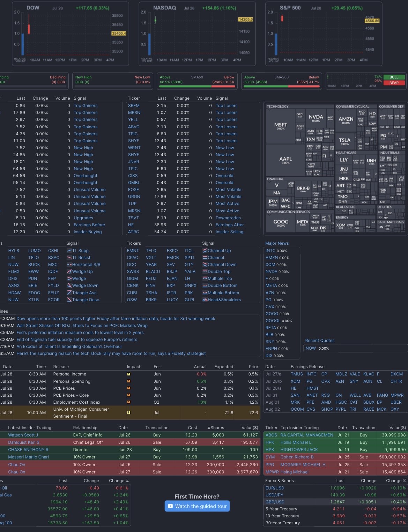Viewport: 408px width, 532px height.
Task: Click the Horizontal S/R pattern icon
Action: pos(69,265)
